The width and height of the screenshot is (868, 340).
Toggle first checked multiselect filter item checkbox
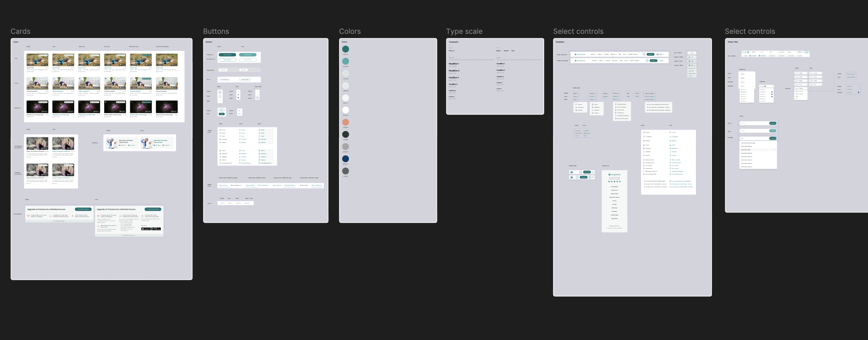(x=772, y=92)
